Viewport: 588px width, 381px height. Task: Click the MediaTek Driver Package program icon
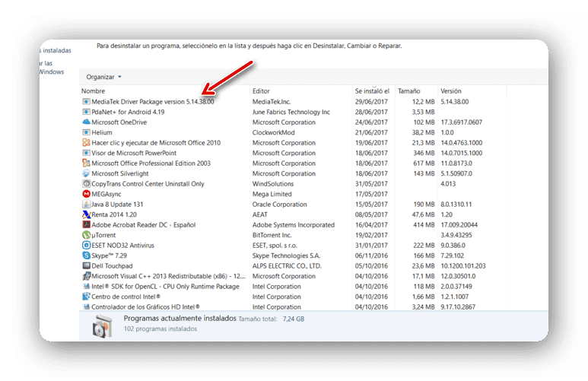coord(86,102)
